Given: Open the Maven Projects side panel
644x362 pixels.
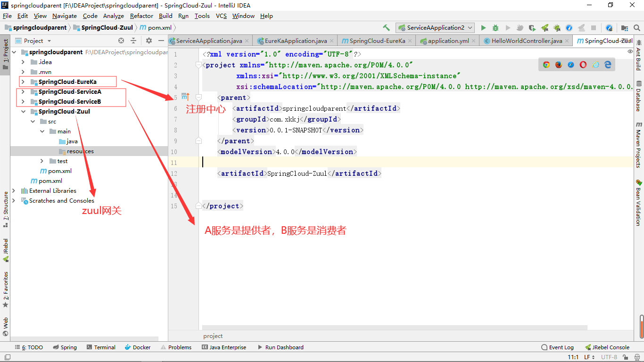Looking at the screenshot, I should point(638,145).
